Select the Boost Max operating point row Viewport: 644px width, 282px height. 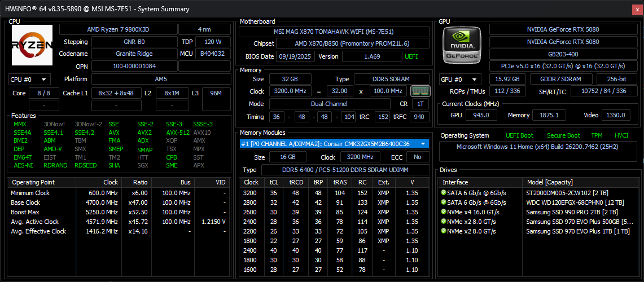(x=119, y=212)
